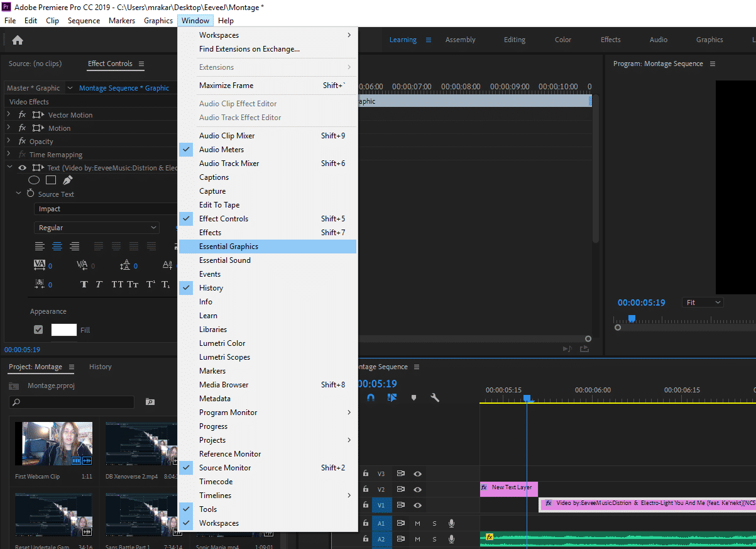
Task: Mute audio track A1
Action: coord(418,523)
